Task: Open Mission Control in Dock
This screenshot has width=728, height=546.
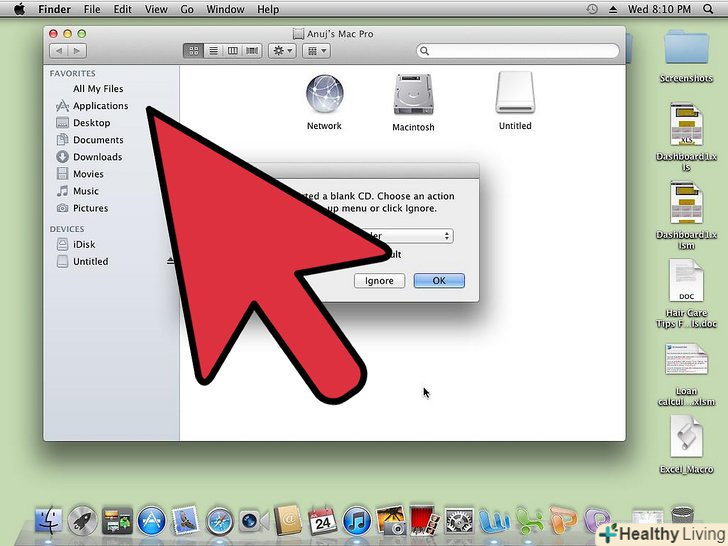Action: tap(117, 520)
